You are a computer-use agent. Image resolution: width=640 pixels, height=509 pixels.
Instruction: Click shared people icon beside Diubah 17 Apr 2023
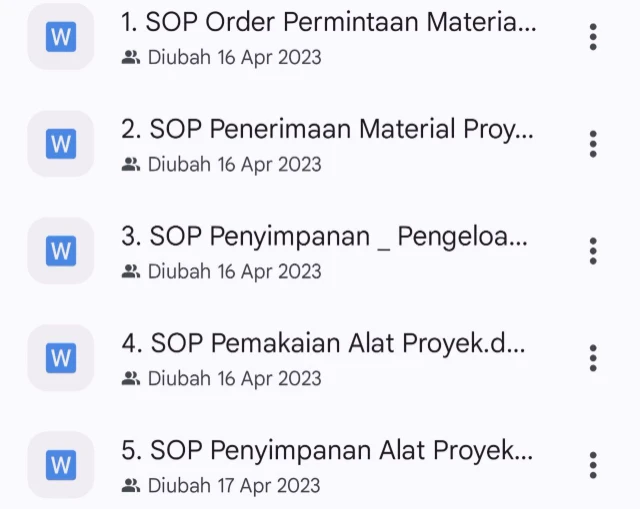(x=130, y=486)
